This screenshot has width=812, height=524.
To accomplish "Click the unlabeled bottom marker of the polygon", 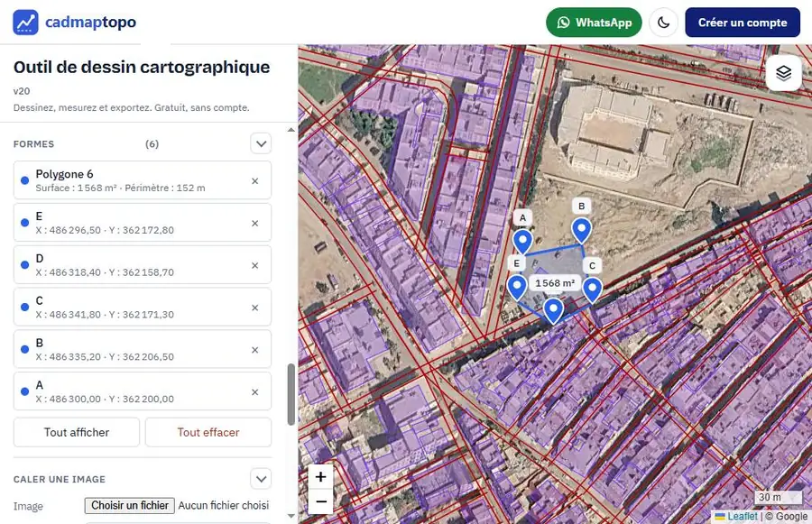I will (553, 310).
